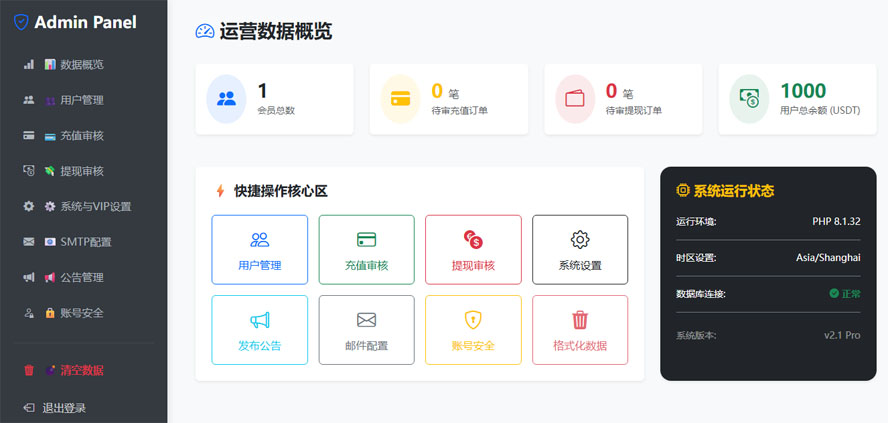The image size is (888, 423).
Task: Click the cash icon beside 提现审核 in sidebar
Action: tap(28, 171)
